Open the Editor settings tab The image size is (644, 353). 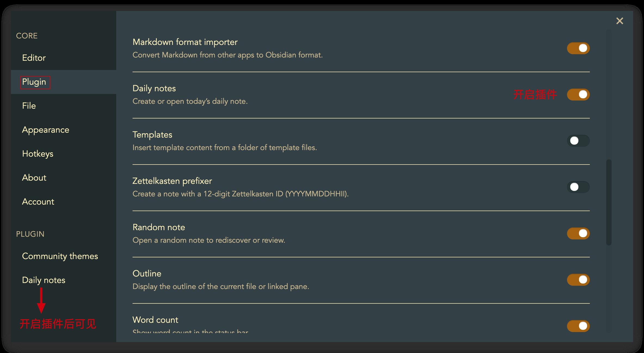pos(34,58)
